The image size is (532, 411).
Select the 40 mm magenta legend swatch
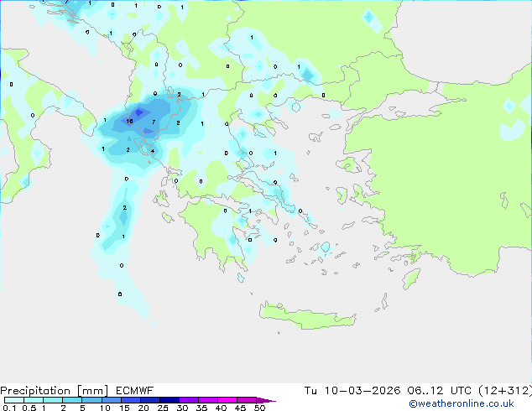pyautogui.click(x=227, y=400)
